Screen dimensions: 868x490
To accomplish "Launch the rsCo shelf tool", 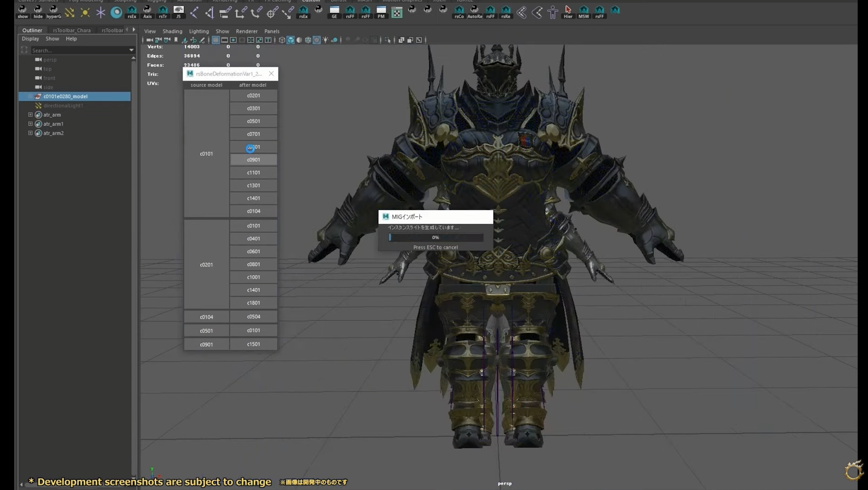I will [x=459, y=12].
